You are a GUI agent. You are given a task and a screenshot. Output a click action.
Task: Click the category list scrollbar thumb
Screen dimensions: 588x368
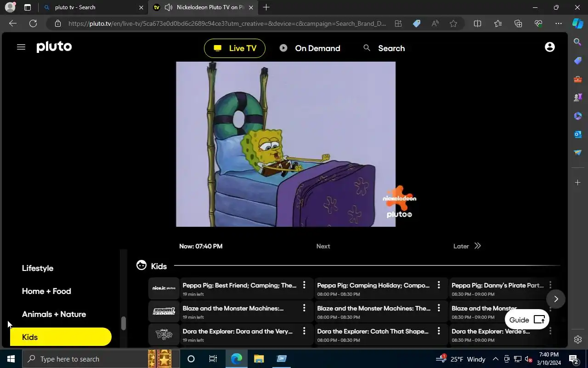[x=123, y=323]
